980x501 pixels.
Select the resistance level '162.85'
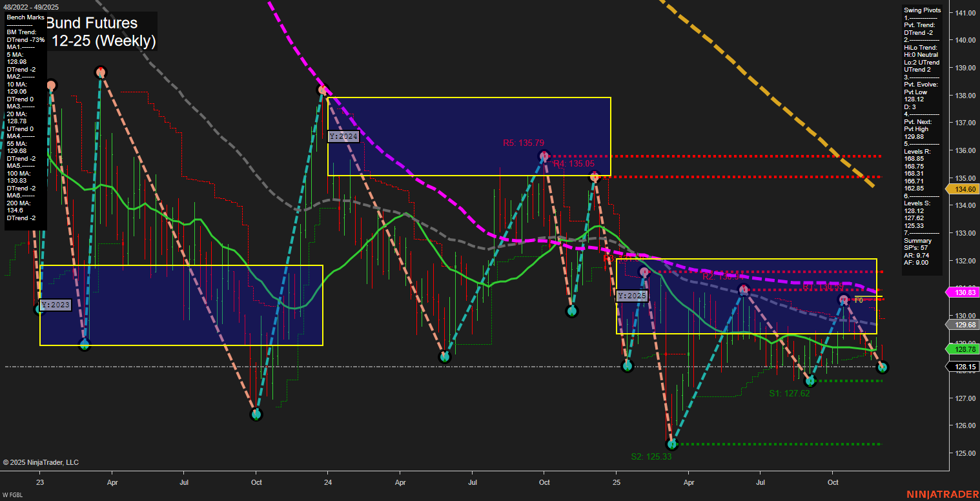click(x=914, y=189)
